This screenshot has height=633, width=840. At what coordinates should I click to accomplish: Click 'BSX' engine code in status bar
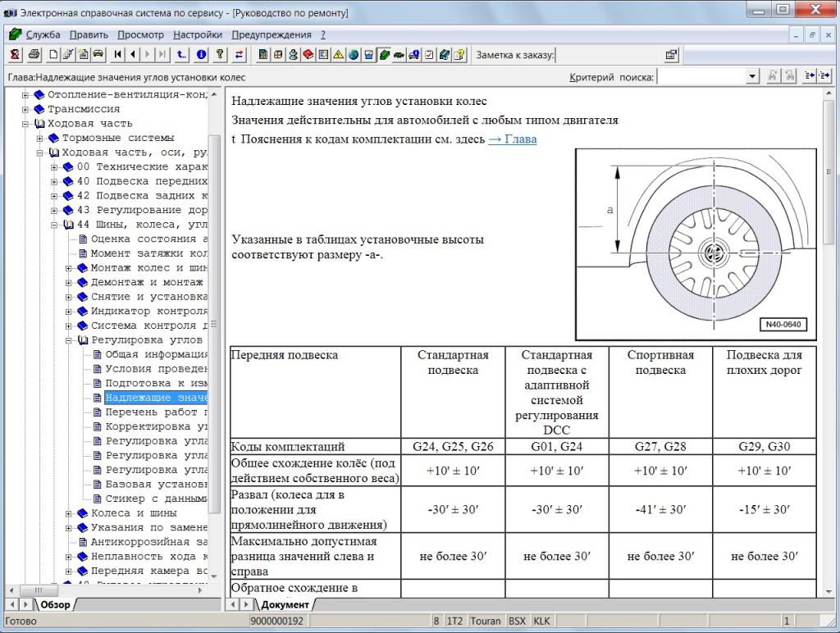(517, 622)
